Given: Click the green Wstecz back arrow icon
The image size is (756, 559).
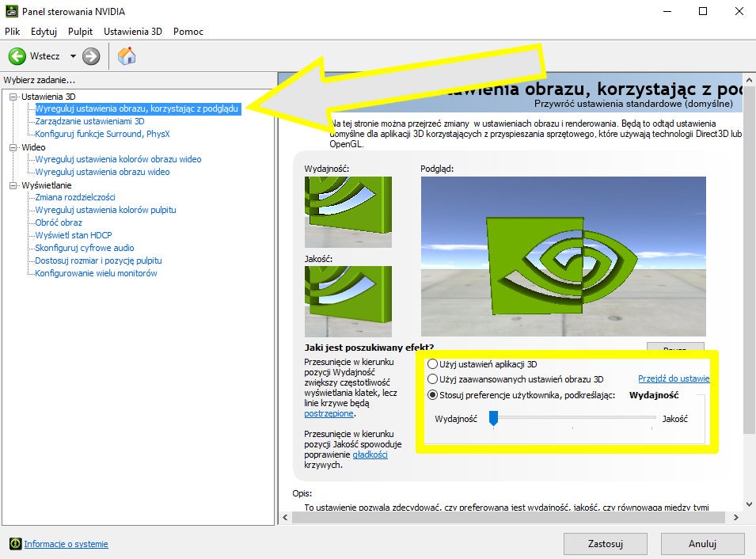Looking at the screenshot, I should tap(17, 56).
